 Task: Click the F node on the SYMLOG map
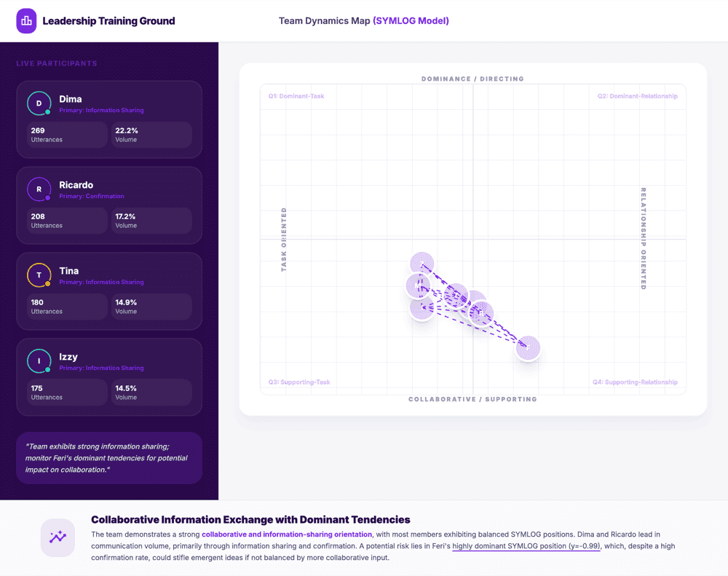[x=528, y=348]
